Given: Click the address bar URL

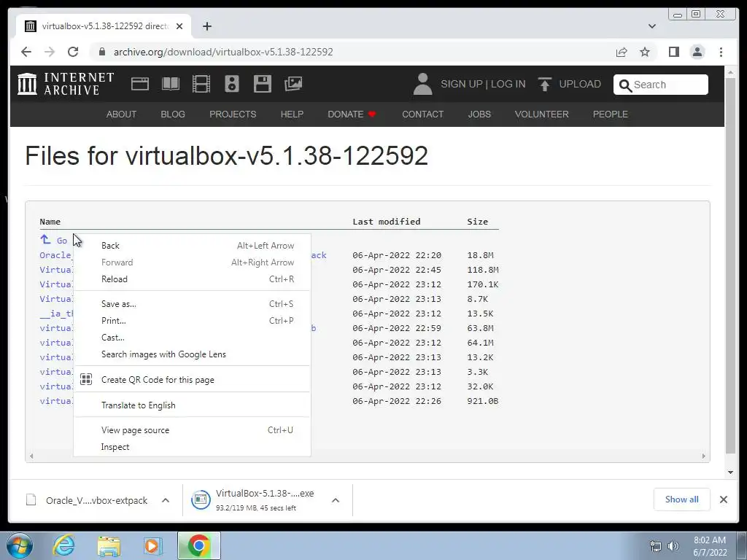Looking at the screenshot, I should pyautogui.click(x=223, y=52).
